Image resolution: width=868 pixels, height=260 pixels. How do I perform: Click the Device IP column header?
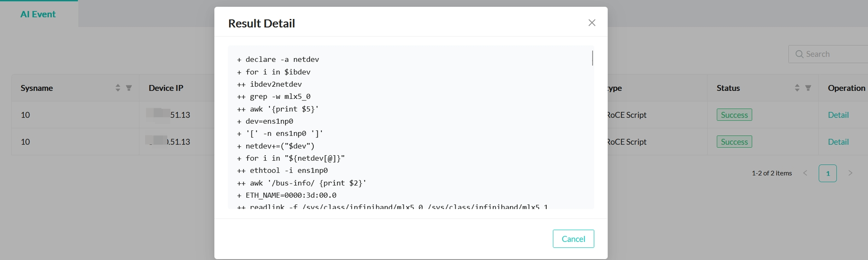[166, 88]
